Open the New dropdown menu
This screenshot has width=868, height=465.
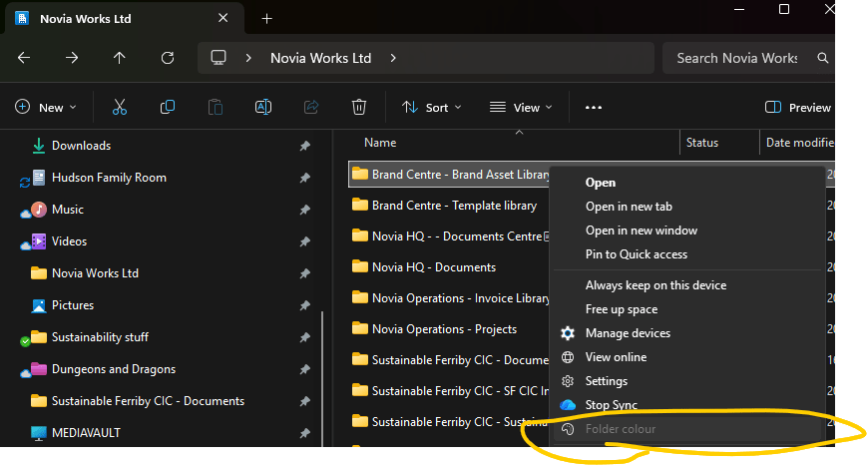tap(40, 107)
